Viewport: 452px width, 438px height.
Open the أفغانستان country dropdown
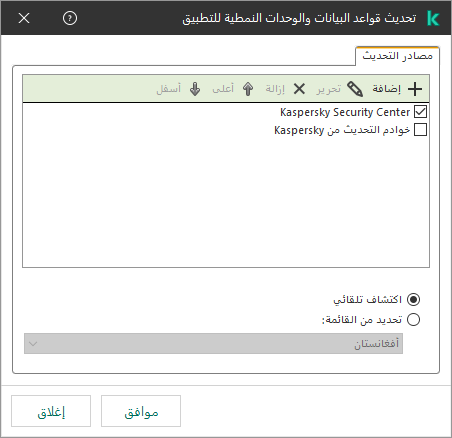pyautogui.click(x=213, y=343)
